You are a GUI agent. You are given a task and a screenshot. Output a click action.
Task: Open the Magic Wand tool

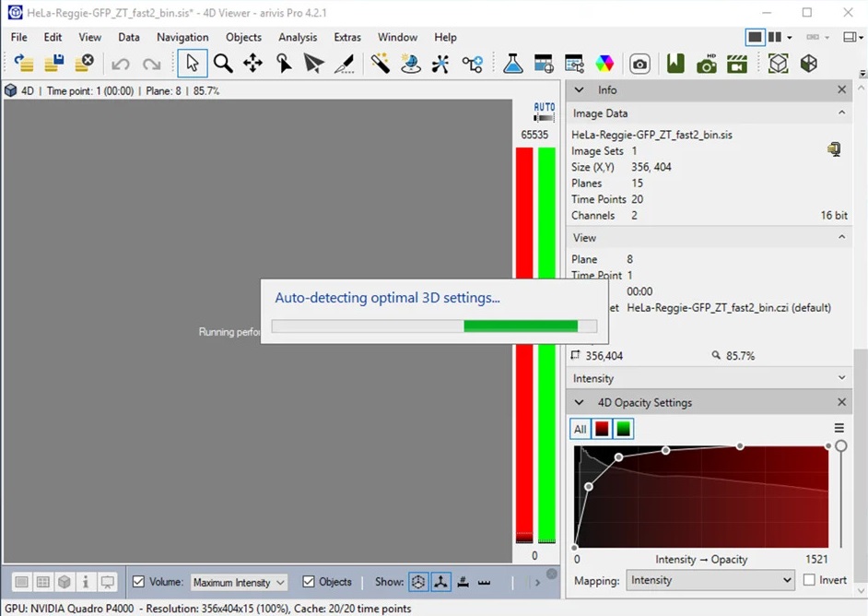(x=381, y=63)
